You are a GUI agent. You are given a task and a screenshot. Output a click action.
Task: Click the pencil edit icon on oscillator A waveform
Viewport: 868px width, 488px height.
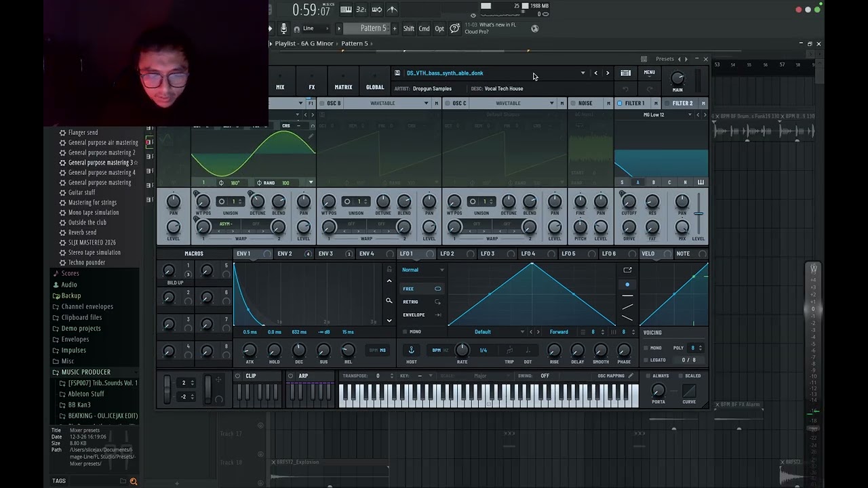(x=311, y=136)
